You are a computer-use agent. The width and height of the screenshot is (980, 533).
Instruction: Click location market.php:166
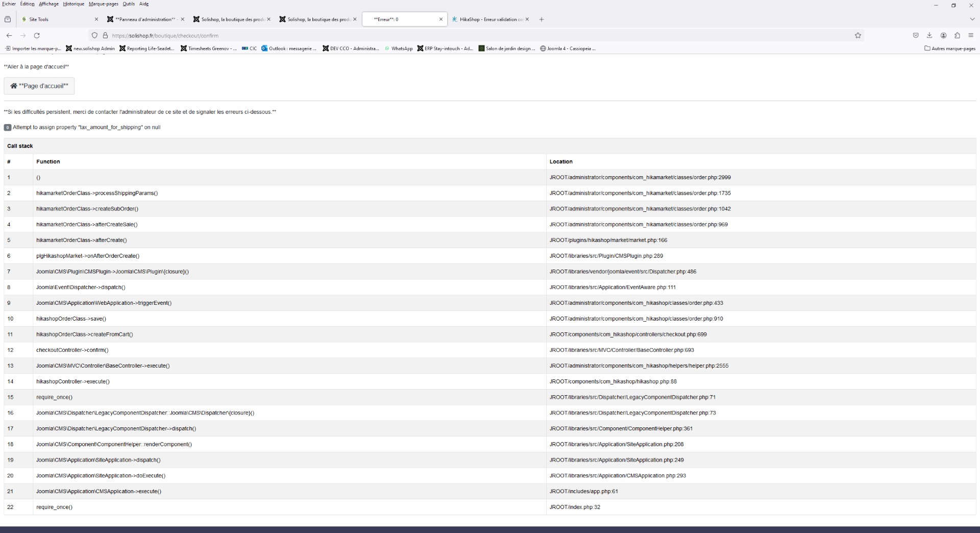(x=608, y=240)
